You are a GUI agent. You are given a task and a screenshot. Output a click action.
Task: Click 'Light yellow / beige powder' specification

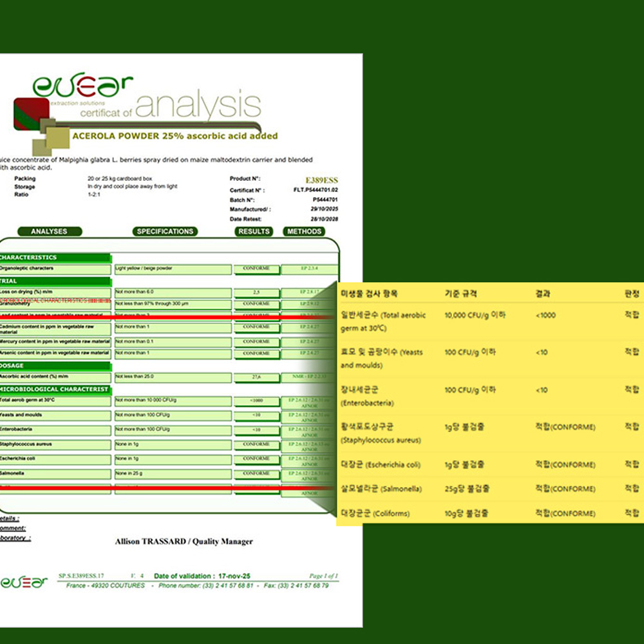[x=173, y=269]
